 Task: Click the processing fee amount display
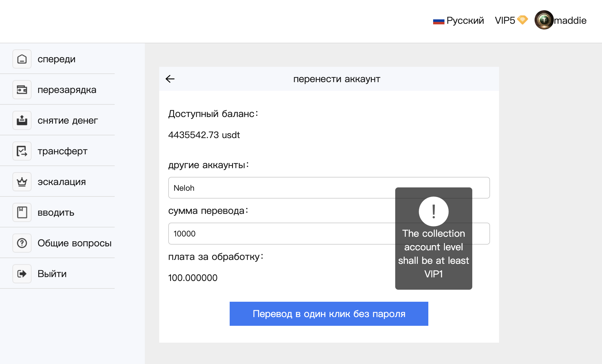pos(194,277)
